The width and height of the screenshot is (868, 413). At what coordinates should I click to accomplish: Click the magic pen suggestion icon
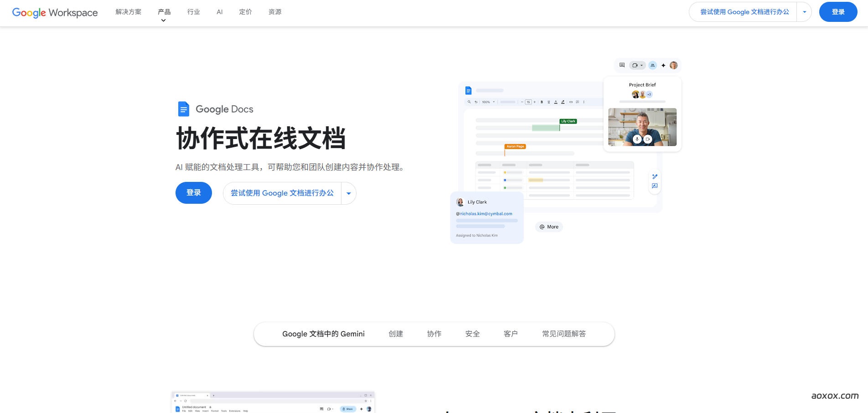point(655,176)
